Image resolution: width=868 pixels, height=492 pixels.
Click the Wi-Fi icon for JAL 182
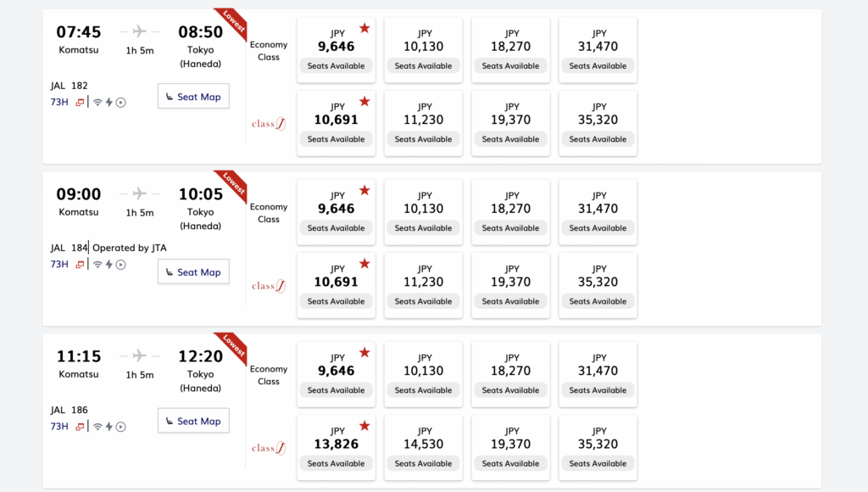coord(97,102)
